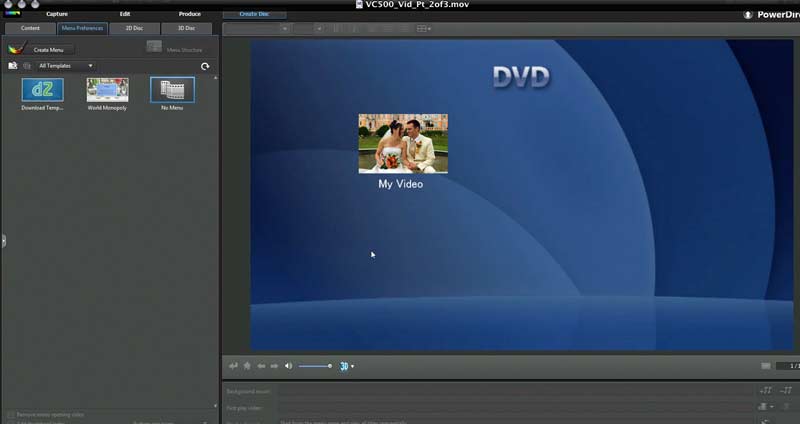Select the My Video thumbnail in preview
Screen dimensions: 800x424
tap(403, 143)
